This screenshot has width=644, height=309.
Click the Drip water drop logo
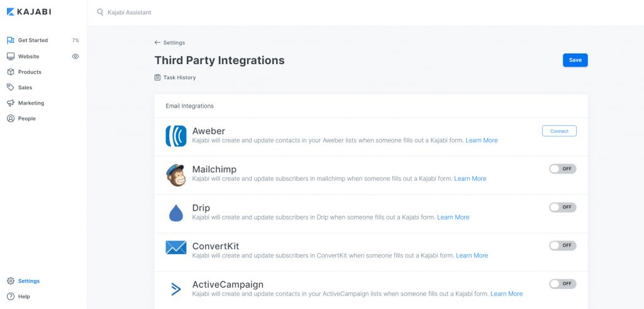(176, 213)
